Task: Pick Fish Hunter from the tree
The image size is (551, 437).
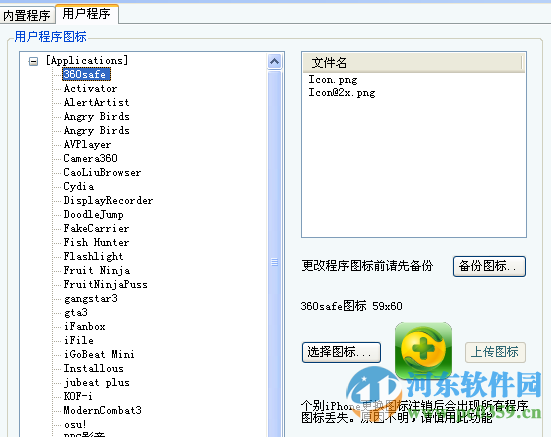Action: pos(96,242)
